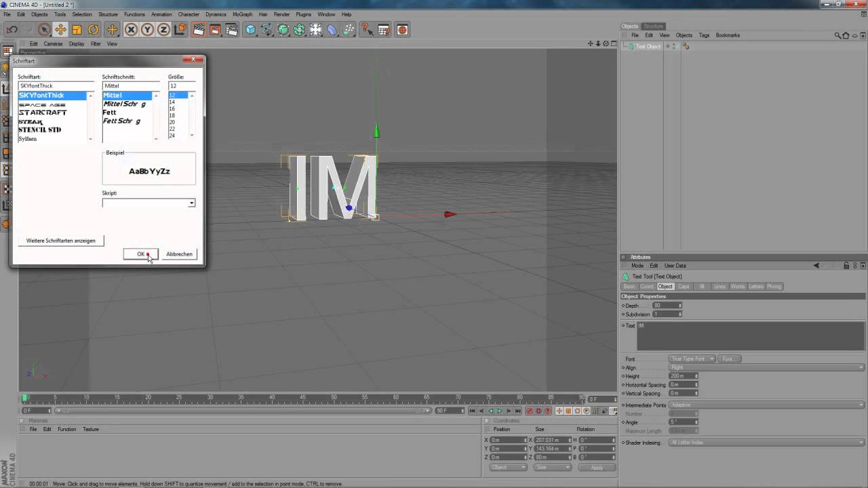Open the NURBS generators icon
The image size is (868, 488).
pyautogui.click(x=283, y=30)
